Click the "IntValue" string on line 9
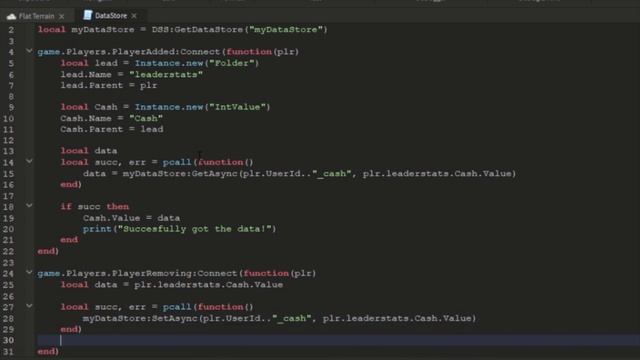This screenshot has height=360, width=640. click(238, 107)
